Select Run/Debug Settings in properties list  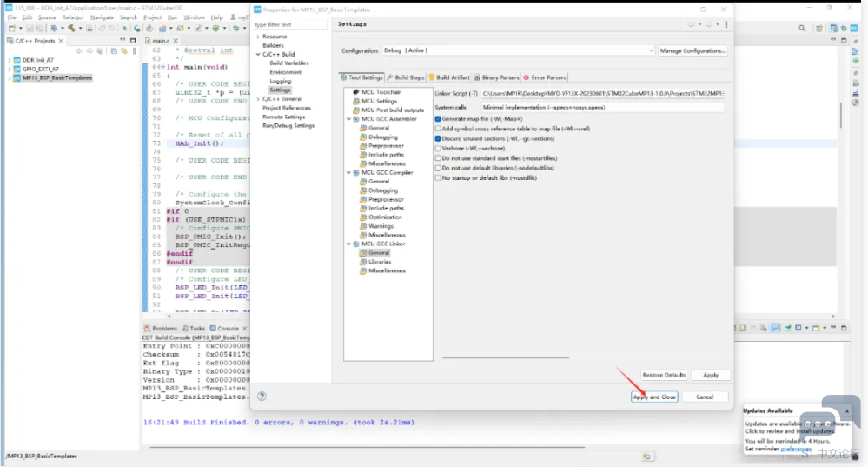click(288, 126)
